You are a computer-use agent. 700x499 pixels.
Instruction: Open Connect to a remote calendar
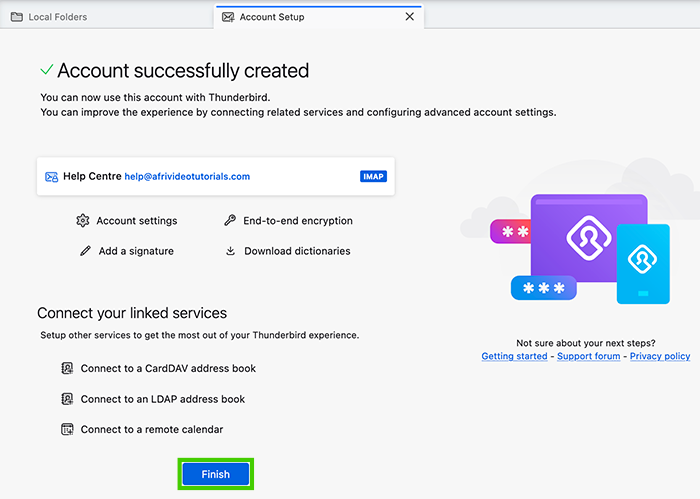(x=151, y=429)
